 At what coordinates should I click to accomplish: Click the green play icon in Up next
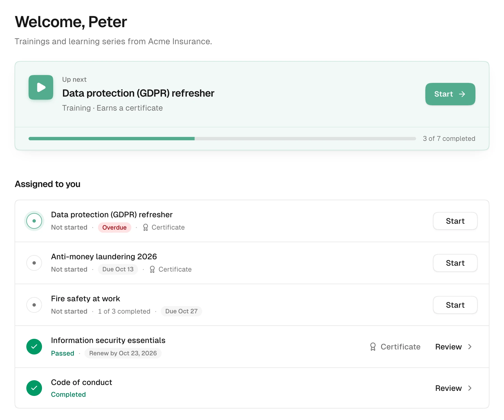click(x=41, y=87)
